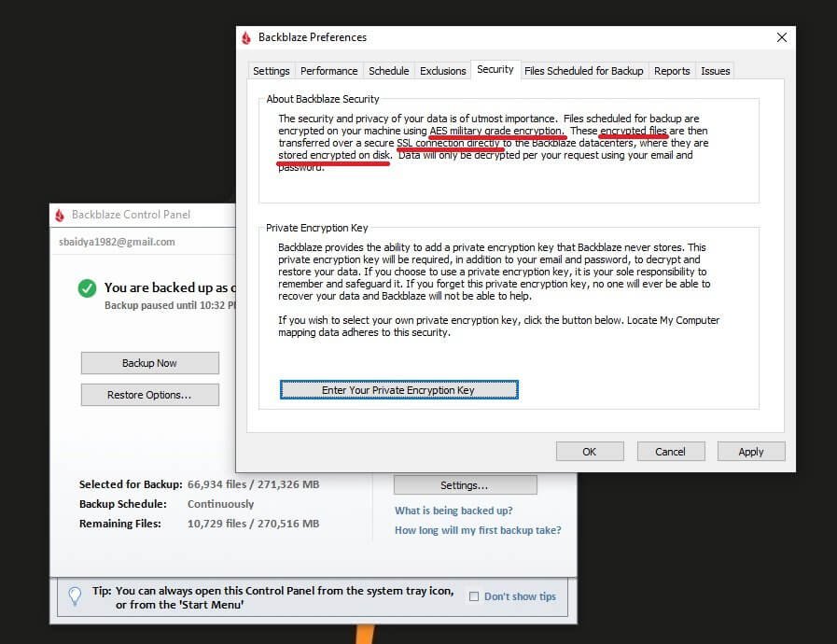
Task: Click the "Remaining Files:" label
Action: point(120,524)
